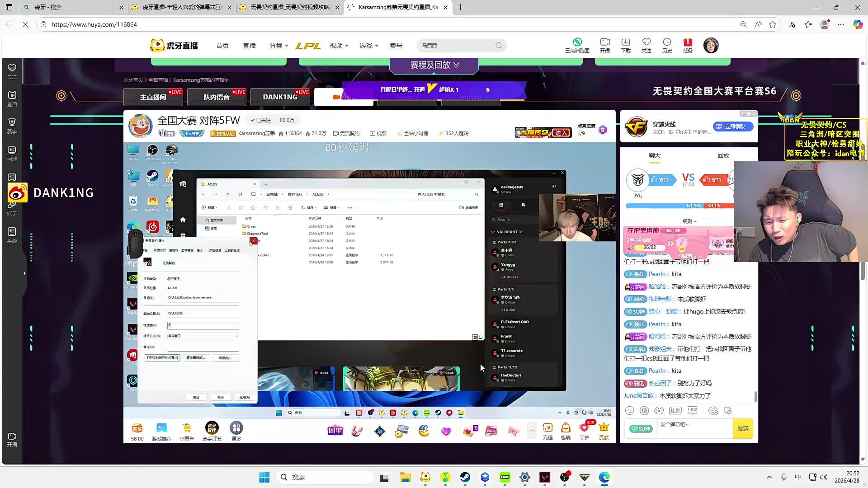Click the 立即领取 claim button

tap(733, 127)
